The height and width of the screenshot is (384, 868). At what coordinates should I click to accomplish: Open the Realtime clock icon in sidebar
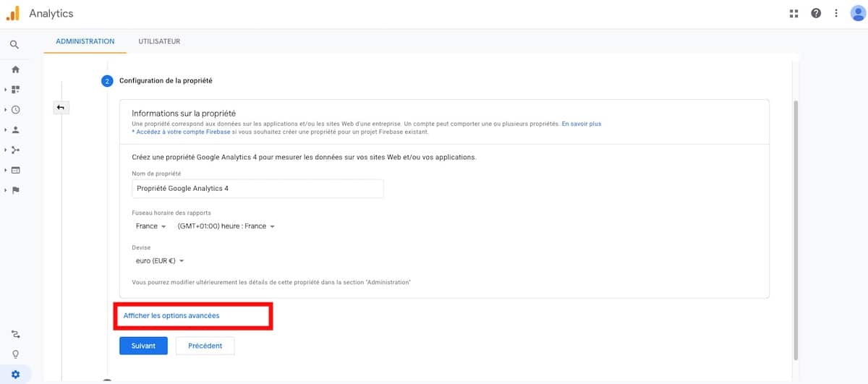15,110
